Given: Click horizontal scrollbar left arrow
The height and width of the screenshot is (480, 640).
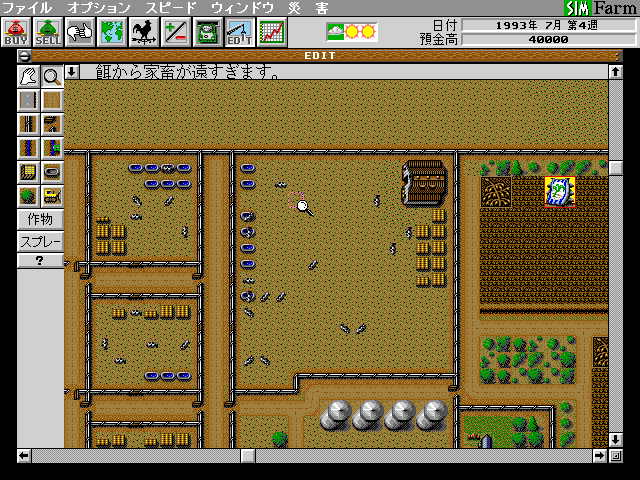Looking at the screenshot, I should tap(24, 456).
